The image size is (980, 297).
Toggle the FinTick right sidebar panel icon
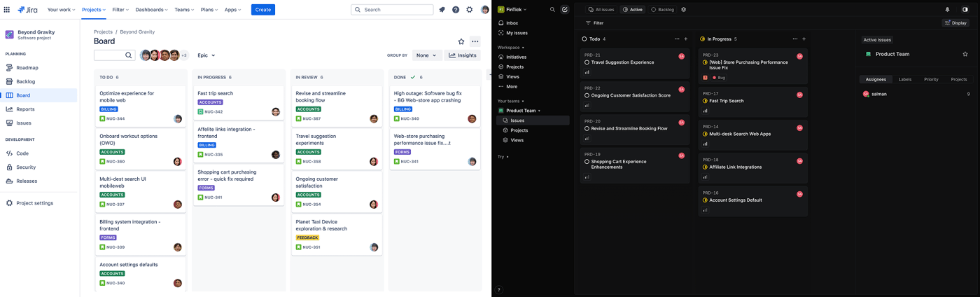(965, 10)
